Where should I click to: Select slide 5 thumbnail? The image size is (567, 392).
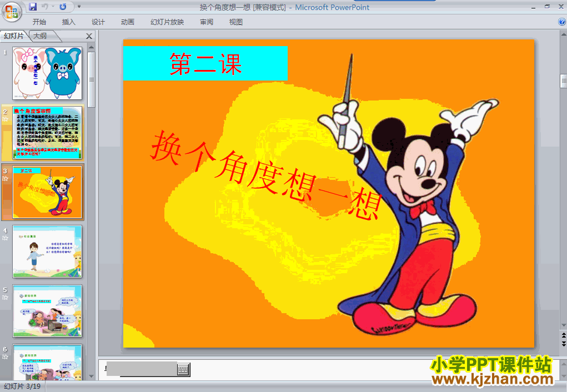[47, 311]
